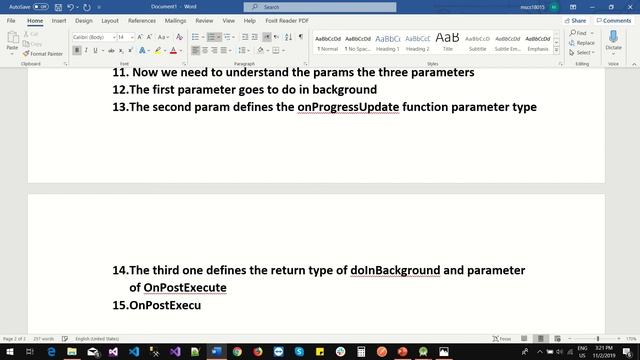Screen dimensions: 640x360
Task: Open Calculator from the taskbar
Action: click(x=361, y=351)
